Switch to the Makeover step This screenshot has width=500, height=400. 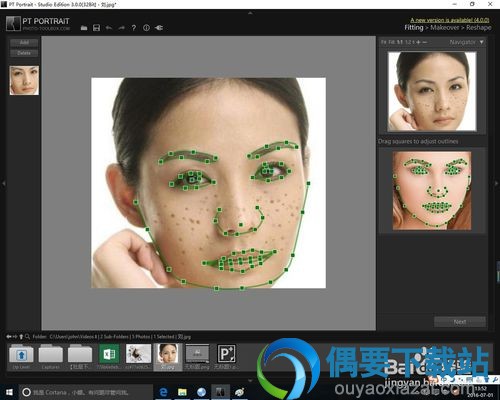coord(445,28)
